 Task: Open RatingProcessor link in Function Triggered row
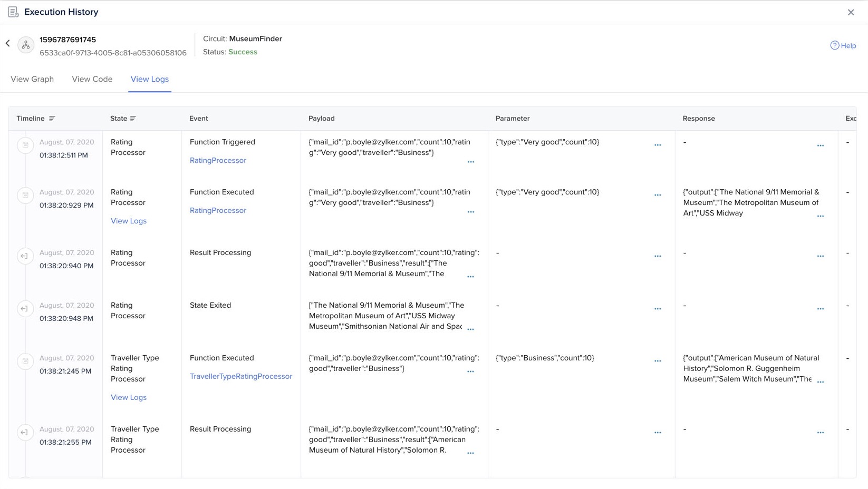click(x=218, y=160)
